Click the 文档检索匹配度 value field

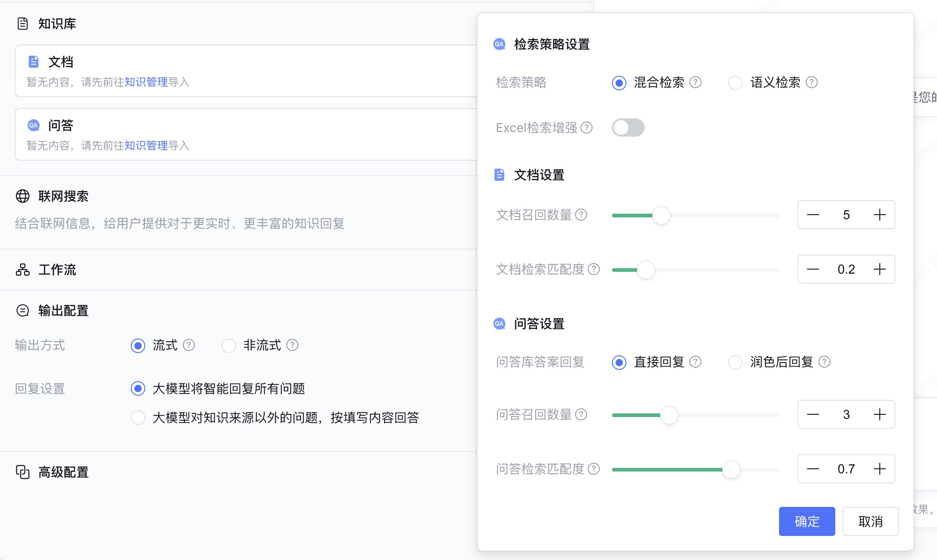point(846,269)
